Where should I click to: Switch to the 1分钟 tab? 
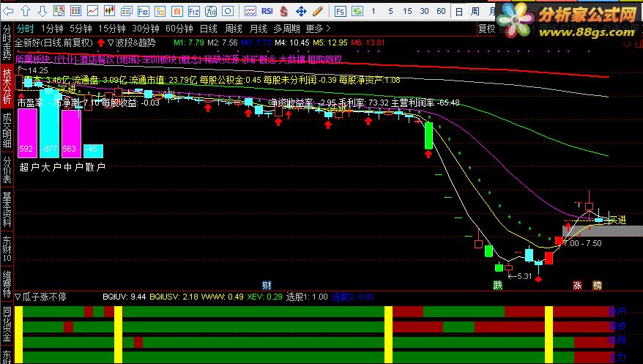52,29
